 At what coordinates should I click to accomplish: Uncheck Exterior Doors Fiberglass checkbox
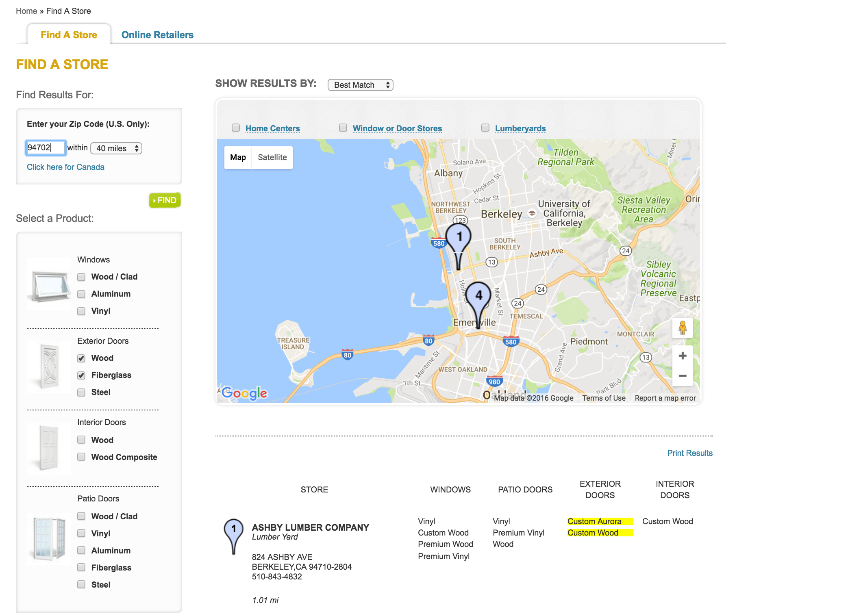click(x=81, y=375)
